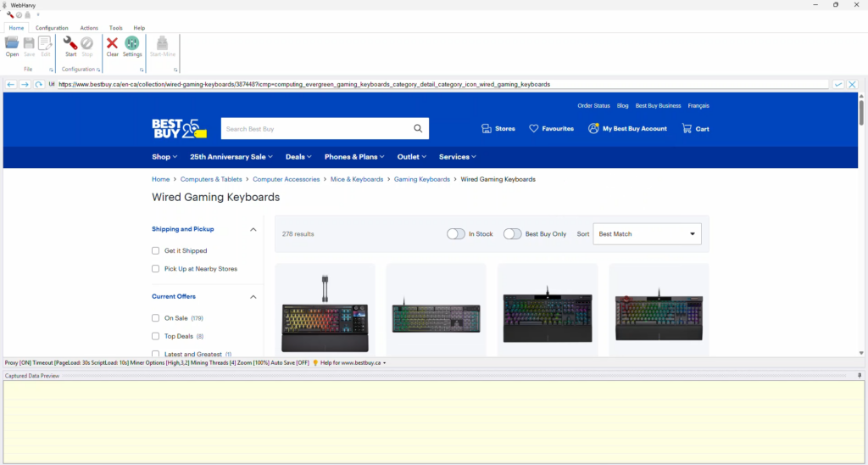This screenshot has width=868, height=465.
Task: Open quick access toolbar customize arrow
Action: click(x=38, y=15)
